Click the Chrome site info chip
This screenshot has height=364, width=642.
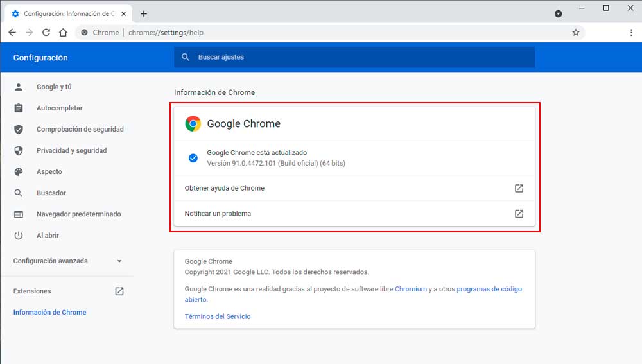click(x=100, y=32)
